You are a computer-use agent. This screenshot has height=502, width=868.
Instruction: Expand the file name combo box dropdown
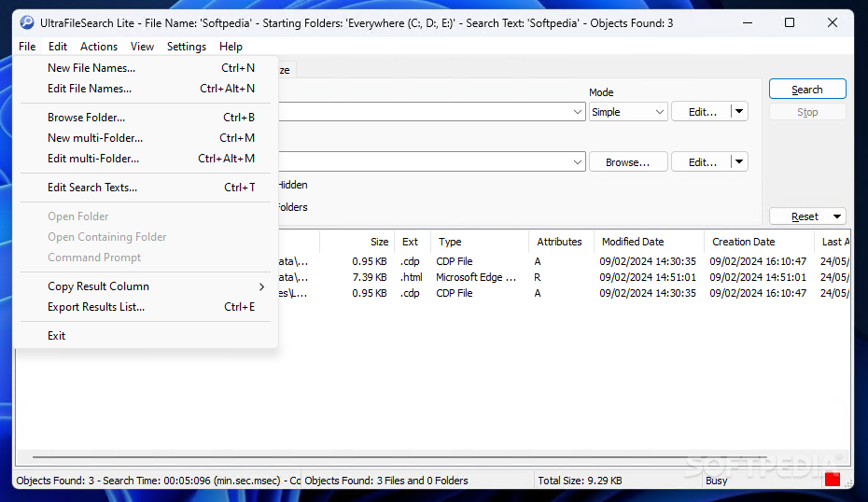pos(577,112)
